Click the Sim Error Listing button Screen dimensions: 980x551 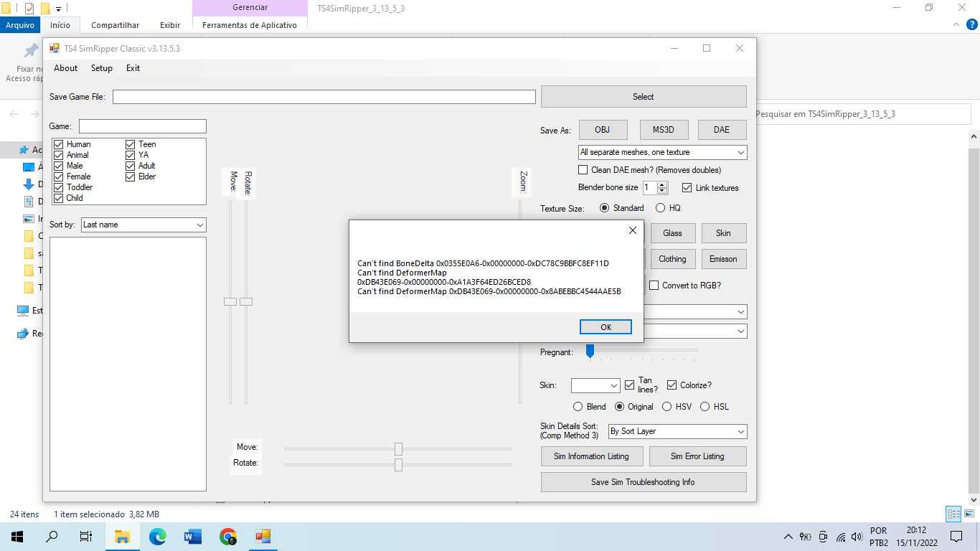697,456
